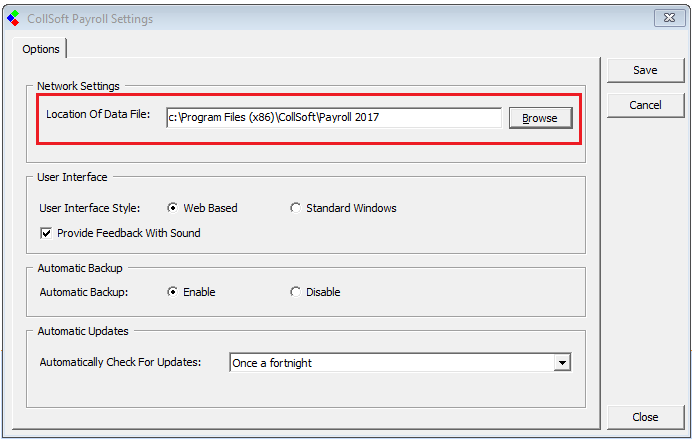Image resolution: width=700 pixels, height=441 pixels.
Task: Disable automatic backup
Action: pos(295,292)
